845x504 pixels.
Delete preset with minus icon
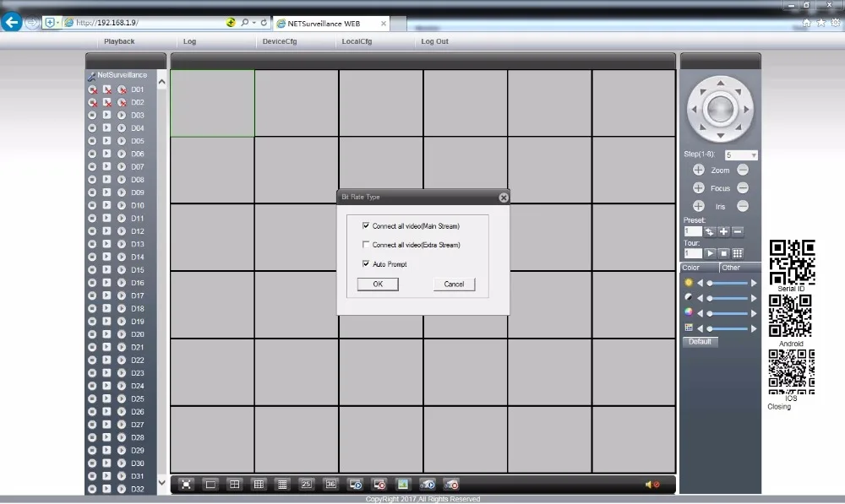(x=737, y=231)
